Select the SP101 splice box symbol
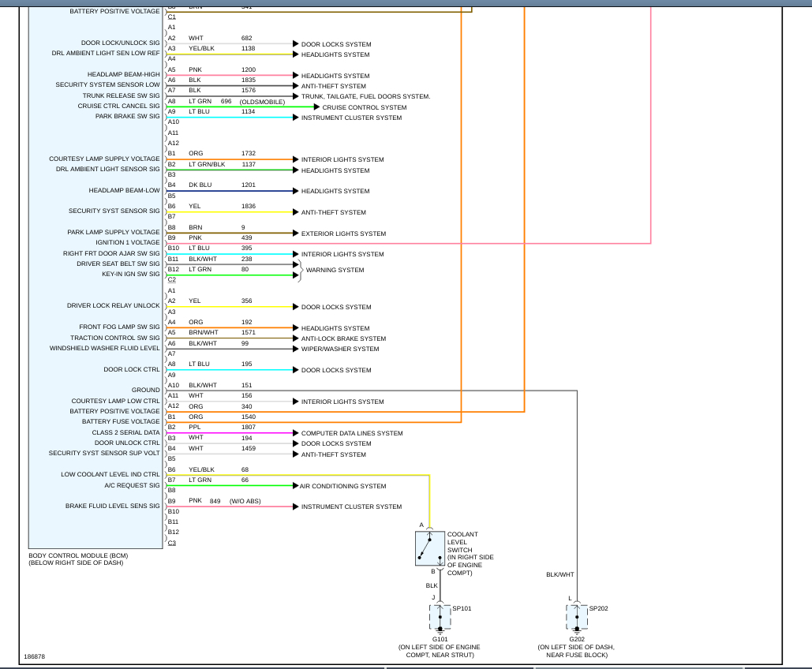The width and height of the screenshot is (812, 669). point(440,617)
